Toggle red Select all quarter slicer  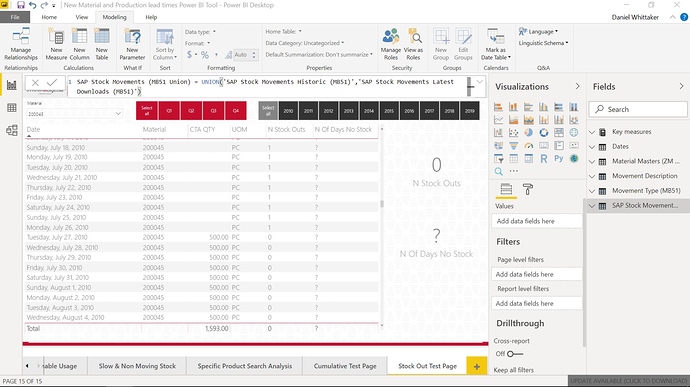pyautogui.click(x=147, y=111)
